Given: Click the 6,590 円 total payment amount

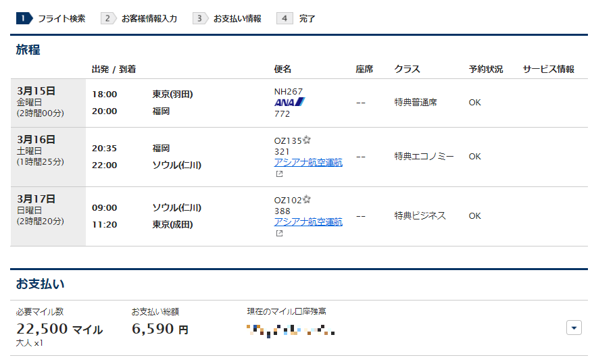Looking at the screenshot, I should (159, 330).
